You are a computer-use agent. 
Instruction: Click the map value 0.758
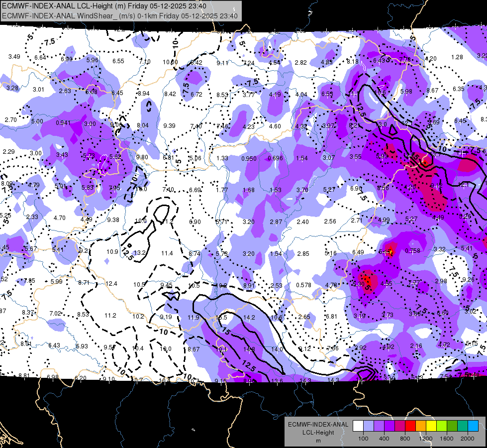(412, 250)
